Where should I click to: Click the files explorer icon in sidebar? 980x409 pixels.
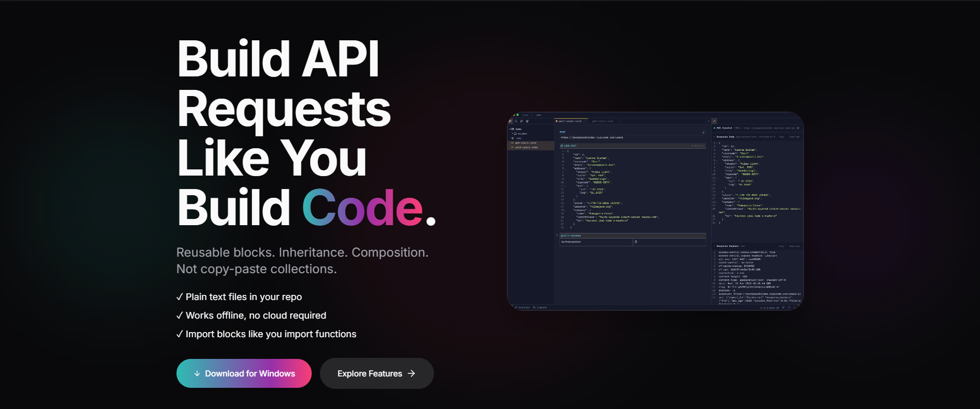(x=510, y=121)
